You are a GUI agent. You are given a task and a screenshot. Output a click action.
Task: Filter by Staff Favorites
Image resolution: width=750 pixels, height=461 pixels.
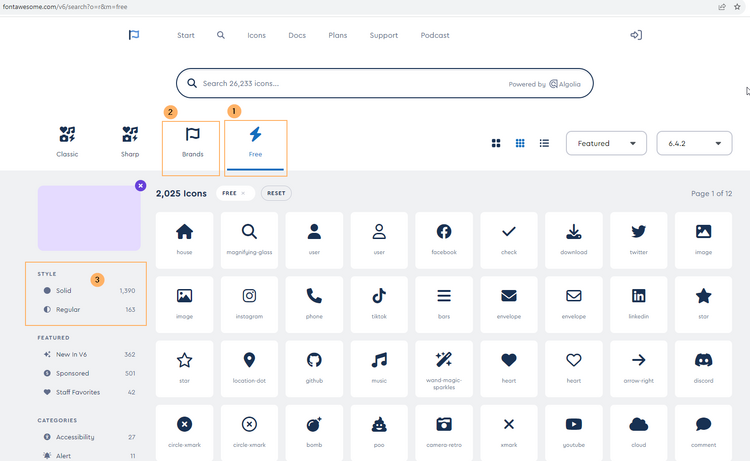[79, 392]
